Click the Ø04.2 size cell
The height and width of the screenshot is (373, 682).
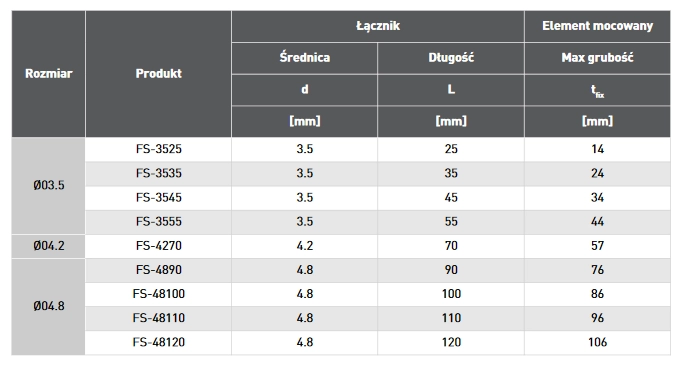pos(48,246)
